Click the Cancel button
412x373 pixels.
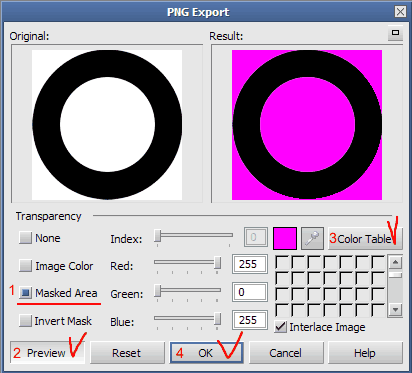coord(286,352)
